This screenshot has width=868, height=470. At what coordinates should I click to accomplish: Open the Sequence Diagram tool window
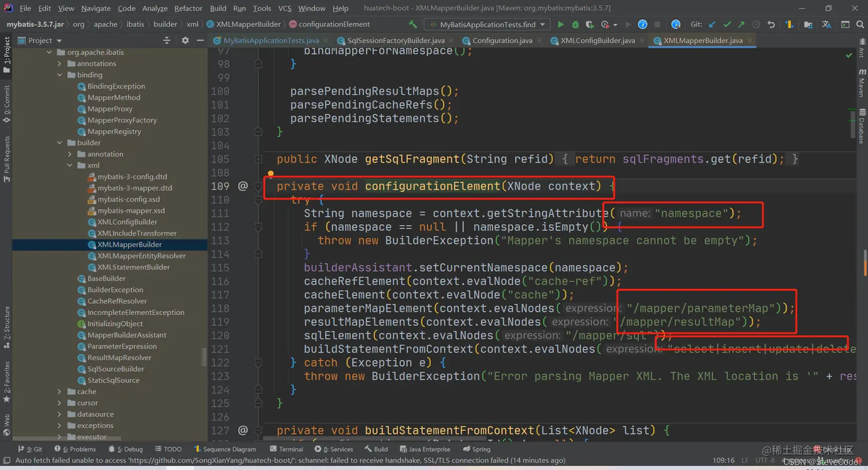click(224, 449)
